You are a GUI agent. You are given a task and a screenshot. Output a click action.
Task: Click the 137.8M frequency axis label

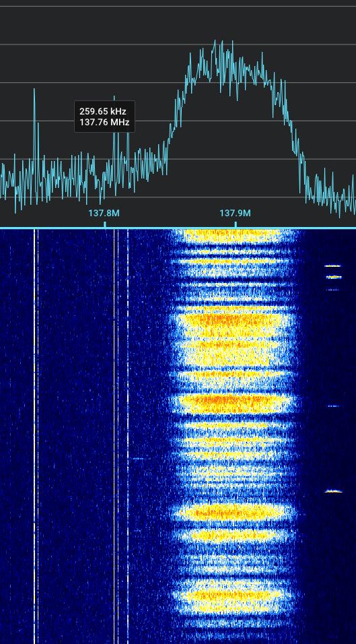(104, 213)
